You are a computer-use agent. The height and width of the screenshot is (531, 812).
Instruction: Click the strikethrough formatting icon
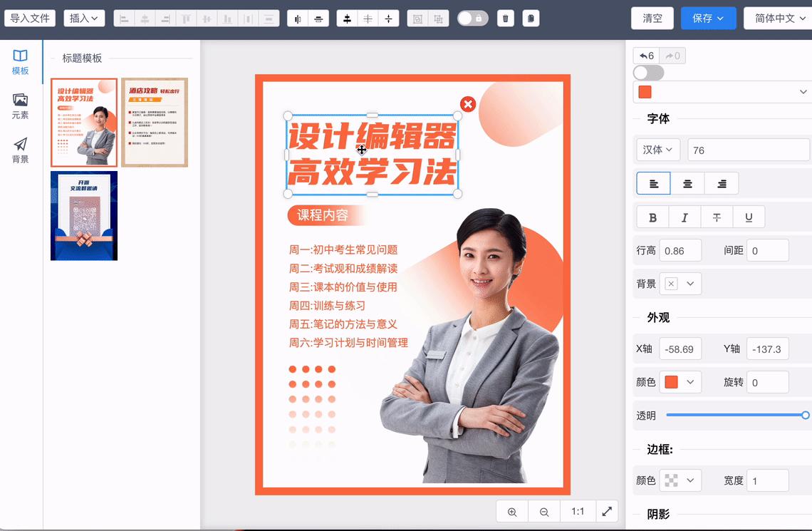[717, 217]
